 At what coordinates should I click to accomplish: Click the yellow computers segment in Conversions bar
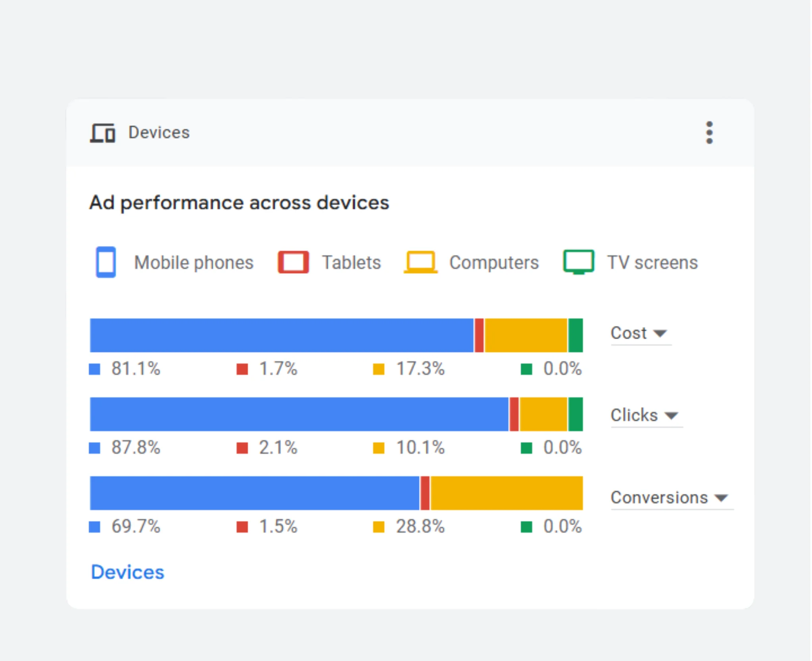point(507,493)
